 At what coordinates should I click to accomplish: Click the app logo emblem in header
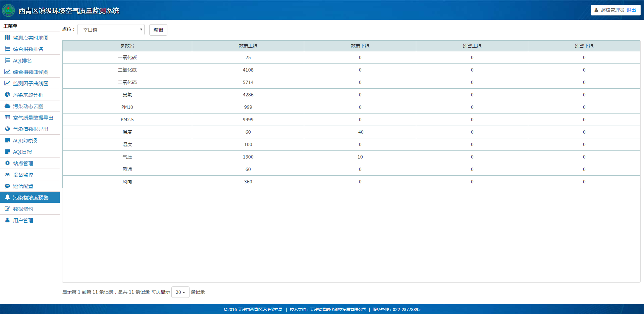(8, 10)
